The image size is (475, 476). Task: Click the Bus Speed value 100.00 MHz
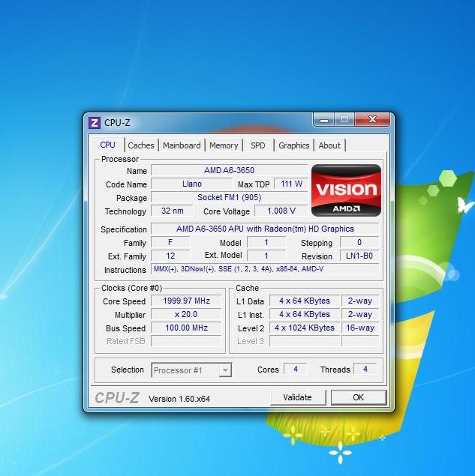(186, 328)
